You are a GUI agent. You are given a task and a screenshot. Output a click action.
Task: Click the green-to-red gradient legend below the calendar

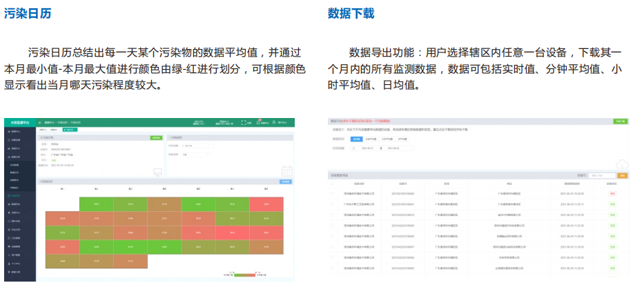click(245, 275)
